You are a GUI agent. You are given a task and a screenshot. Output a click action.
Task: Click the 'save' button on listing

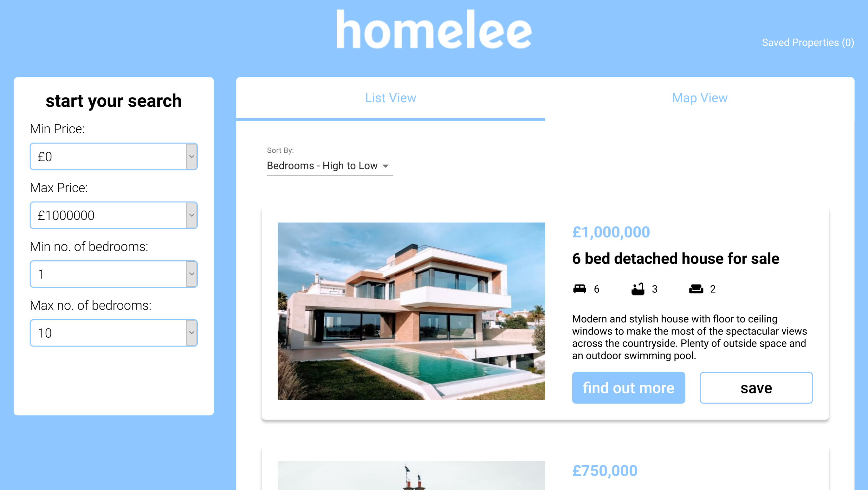click(x=756, y=388)
